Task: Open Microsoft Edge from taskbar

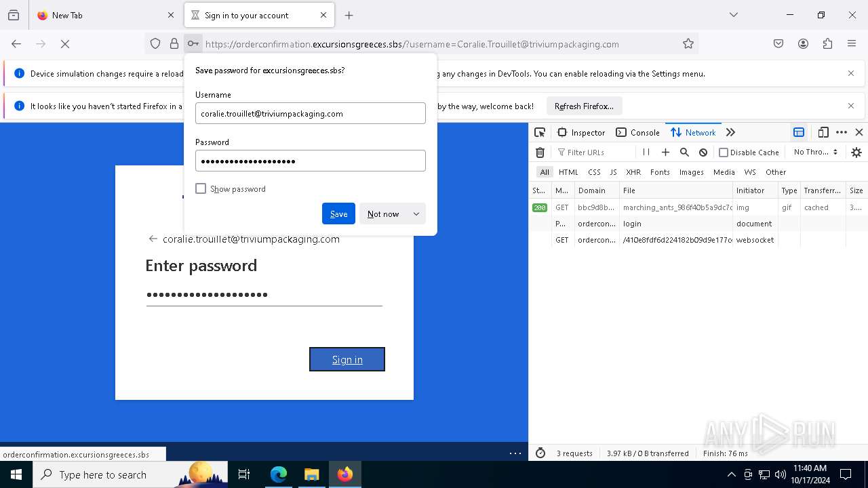Action: pyautogui.click(x=279, y=474)
